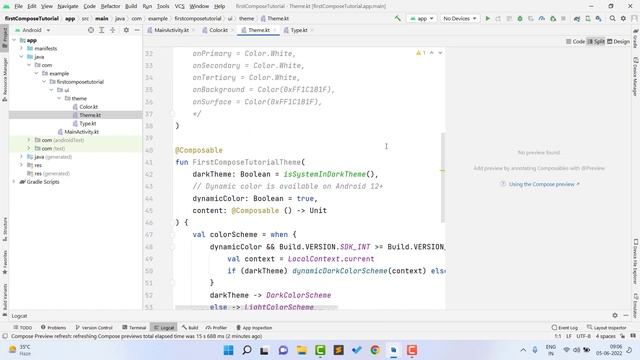640x360 pixels.
Task: Open the VCS menu
Action: [x=180, y=6]
